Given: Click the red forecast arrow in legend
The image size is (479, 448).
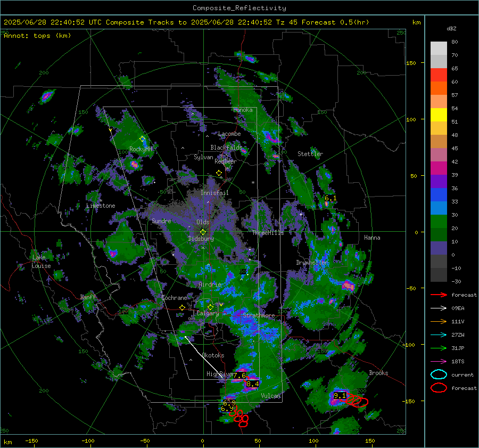Looking at the screenshot, I should point(439,295).
